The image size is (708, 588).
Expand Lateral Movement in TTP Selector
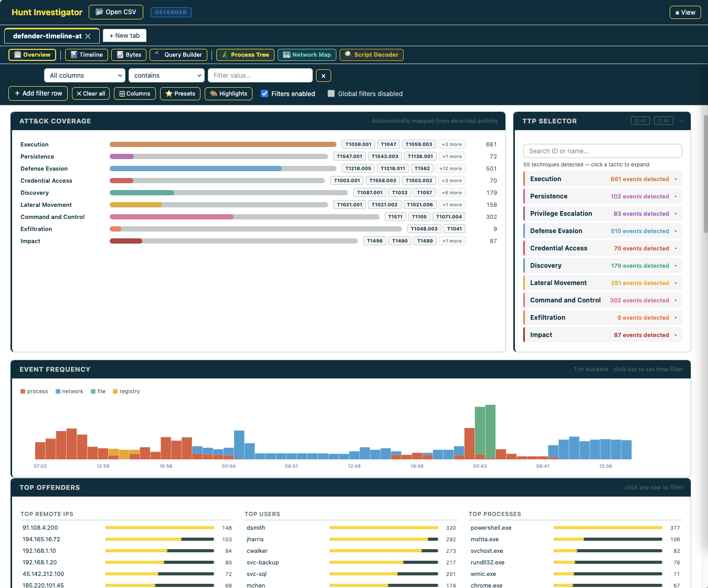coord(603,283)
